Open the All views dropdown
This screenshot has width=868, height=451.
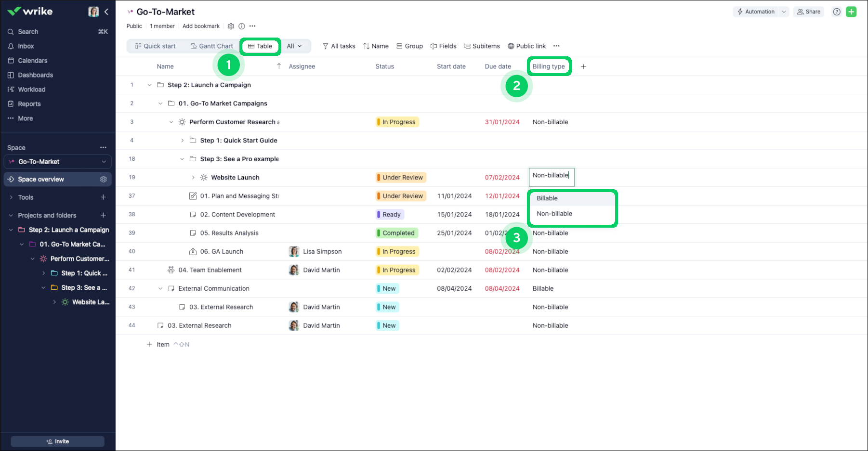(x=294, y=46)
